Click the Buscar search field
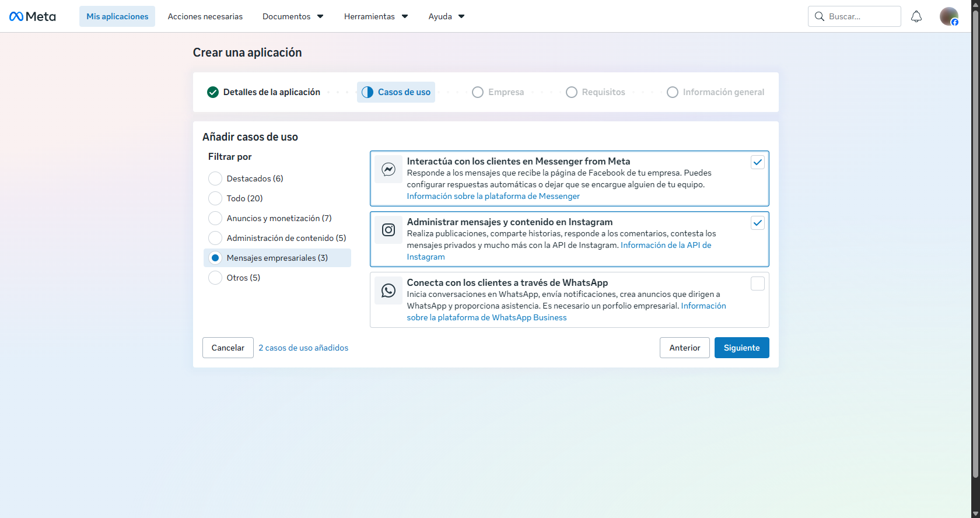The image size is (980, 518). tap(855, 16)
